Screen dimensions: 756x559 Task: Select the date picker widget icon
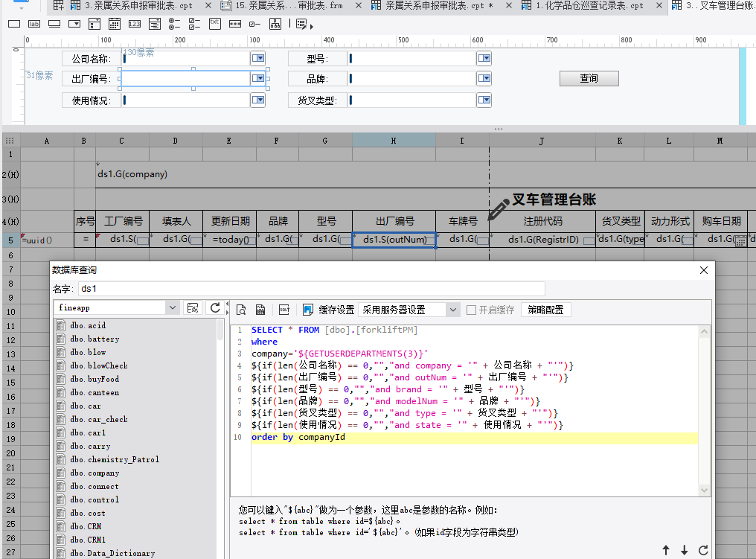[x=115, y=24]
